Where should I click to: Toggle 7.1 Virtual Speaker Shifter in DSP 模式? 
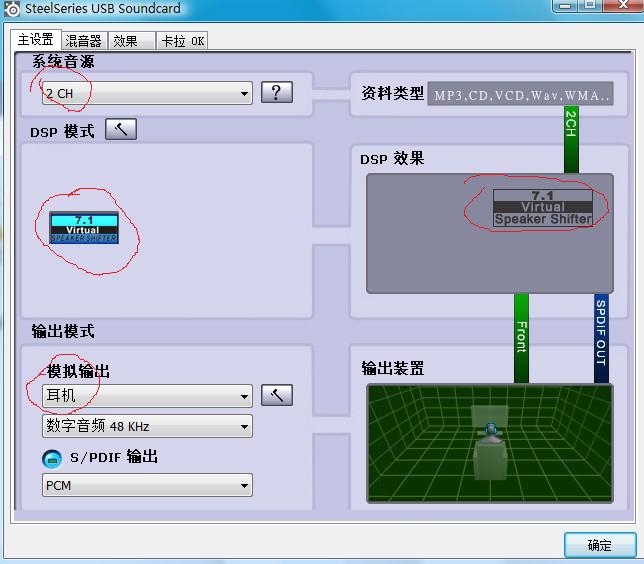coord(84,229)
